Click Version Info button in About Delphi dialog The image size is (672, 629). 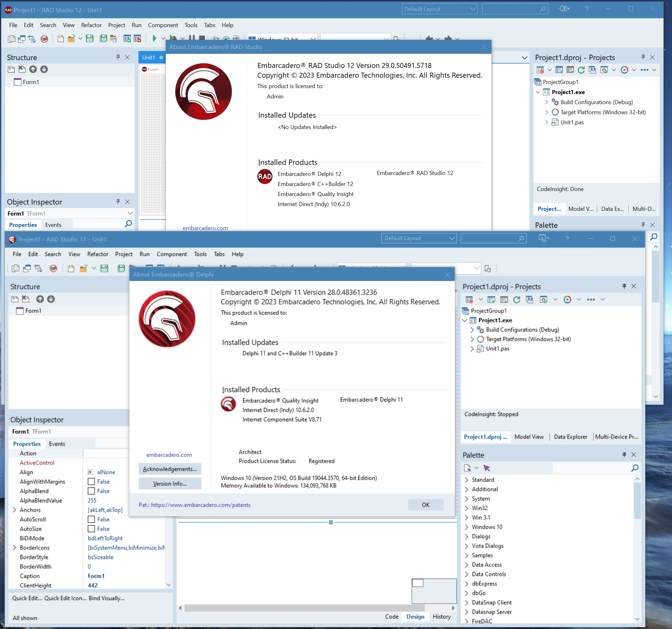(x=170, y=484)
